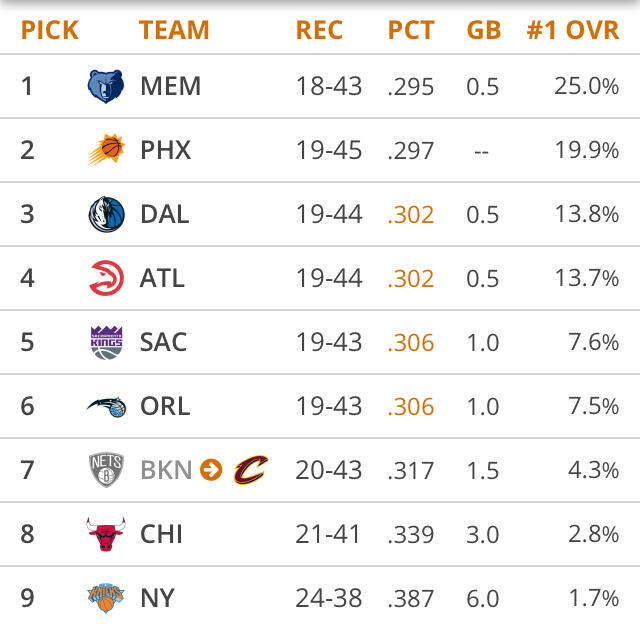
Task: Open the BKN team link
Action: click(x=166, y=470)
